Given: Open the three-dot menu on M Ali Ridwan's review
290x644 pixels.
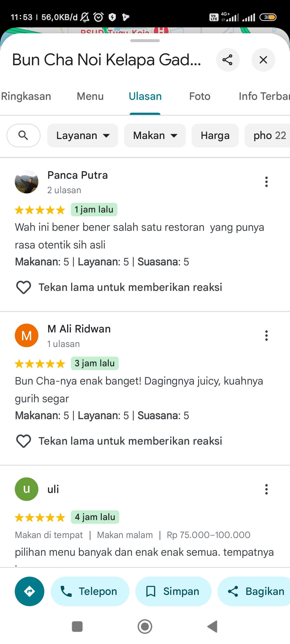Looking at the screenshot, I should click(x=266, y=335).
